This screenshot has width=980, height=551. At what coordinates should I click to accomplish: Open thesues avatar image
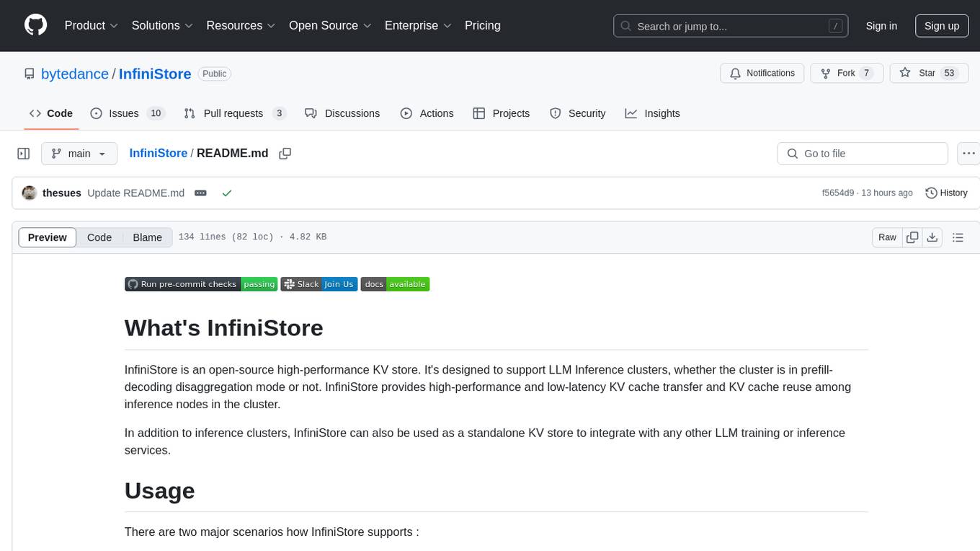(x=30, y=193)
